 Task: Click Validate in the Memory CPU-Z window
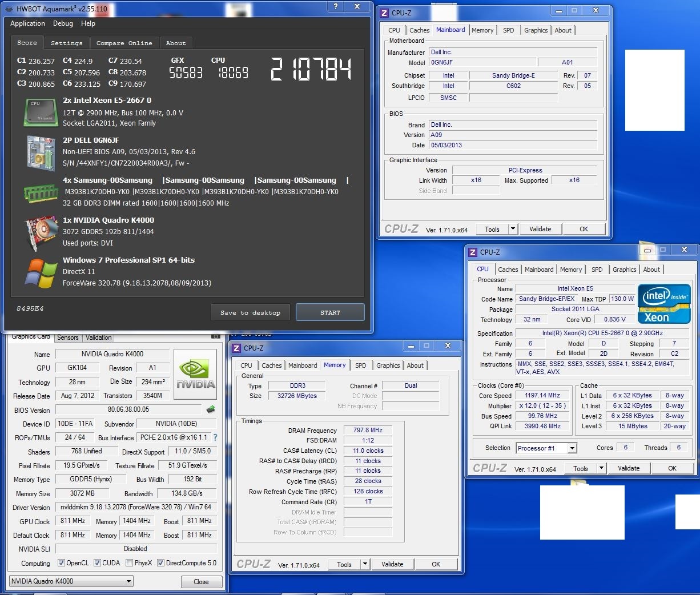(x=392, y=564)
